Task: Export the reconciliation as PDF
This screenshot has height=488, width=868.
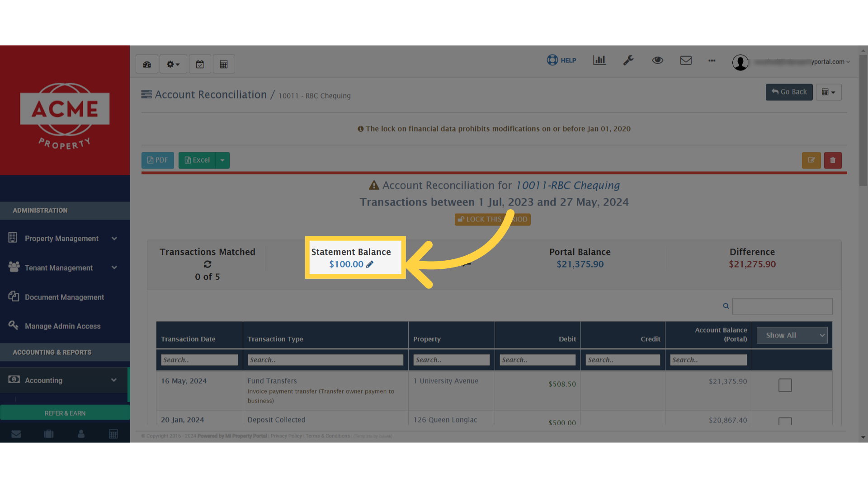Action: click(157, 160)
